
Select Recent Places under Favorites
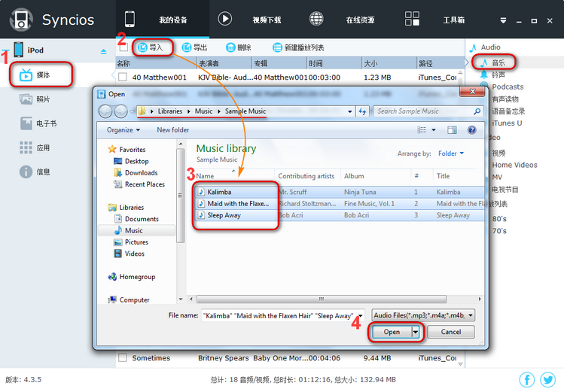(x=139, y=184)
